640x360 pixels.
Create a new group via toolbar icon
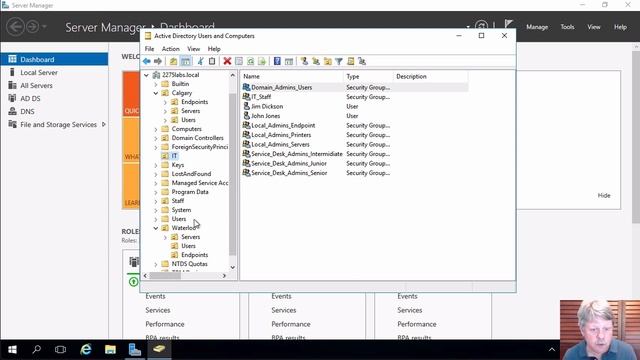pos(316,61)
